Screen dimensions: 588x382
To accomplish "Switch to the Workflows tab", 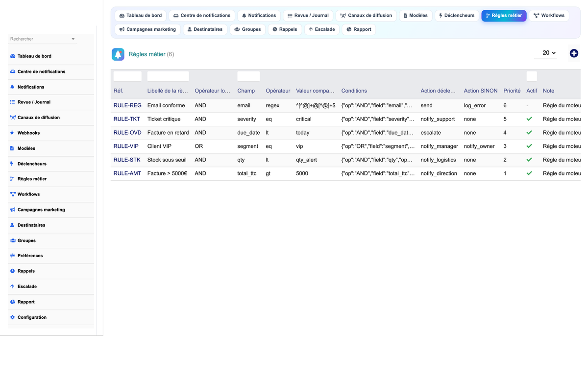I will [x=549, y=16].
